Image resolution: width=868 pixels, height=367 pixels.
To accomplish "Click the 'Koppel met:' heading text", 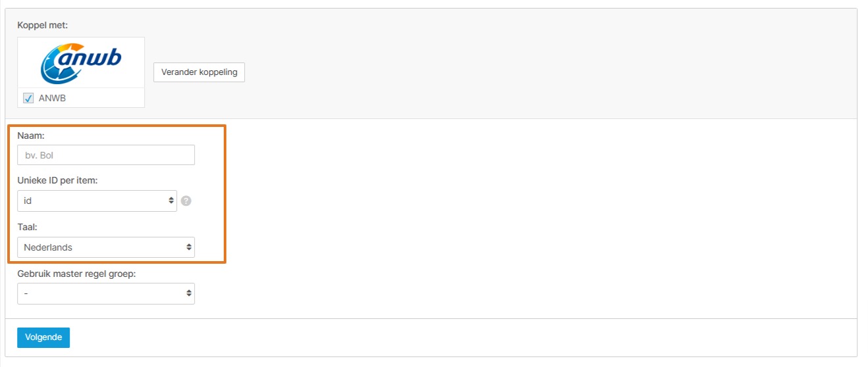I will pos(43,26).
